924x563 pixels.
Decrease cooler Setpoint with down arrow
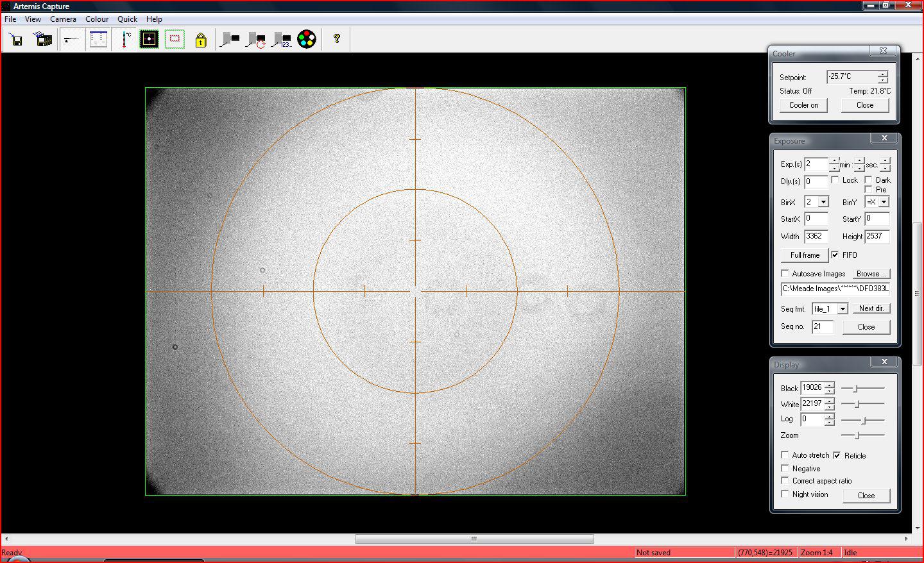pos(883,80)
